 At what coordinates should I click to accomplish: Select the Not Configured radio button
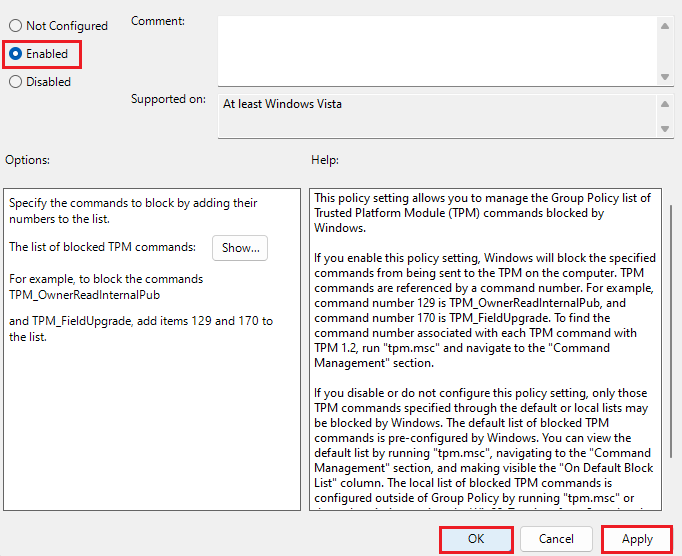pyautogui.click(x=15, y=25)
